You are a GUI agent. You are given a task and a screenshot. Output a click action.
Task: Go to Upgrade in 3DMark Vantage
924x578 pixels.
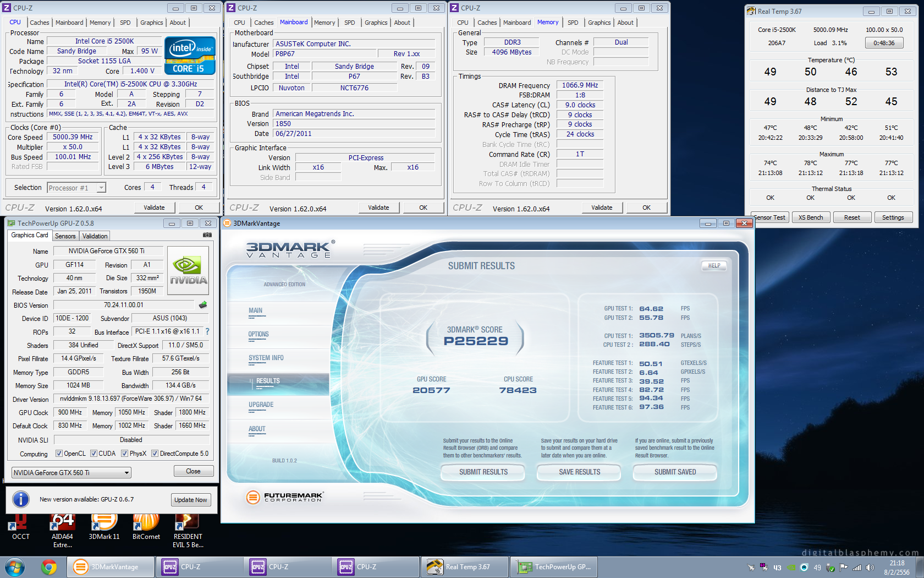[261, 405]
